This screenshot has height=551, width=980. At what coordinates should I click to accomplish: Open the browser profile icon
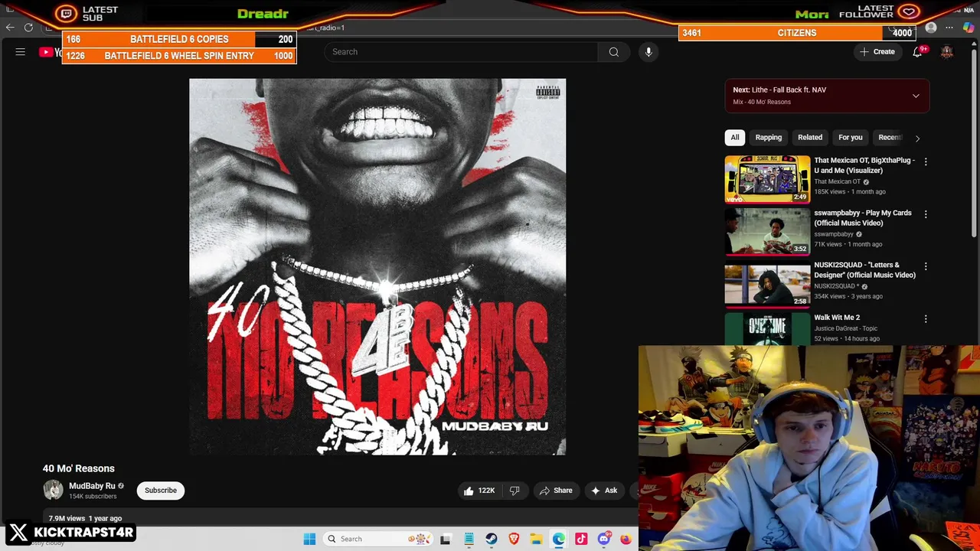click(x=931, y=28)
